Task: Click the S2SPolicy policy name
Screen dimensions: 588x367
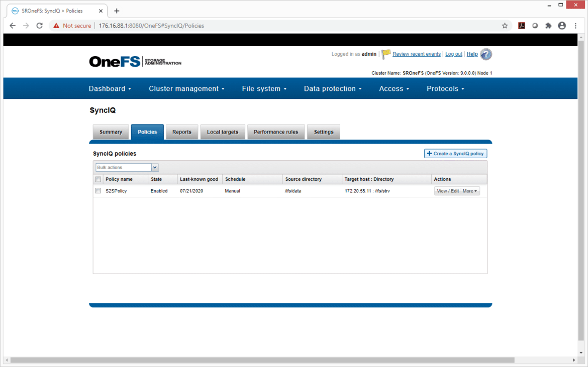Action: [x=116, y=191]
